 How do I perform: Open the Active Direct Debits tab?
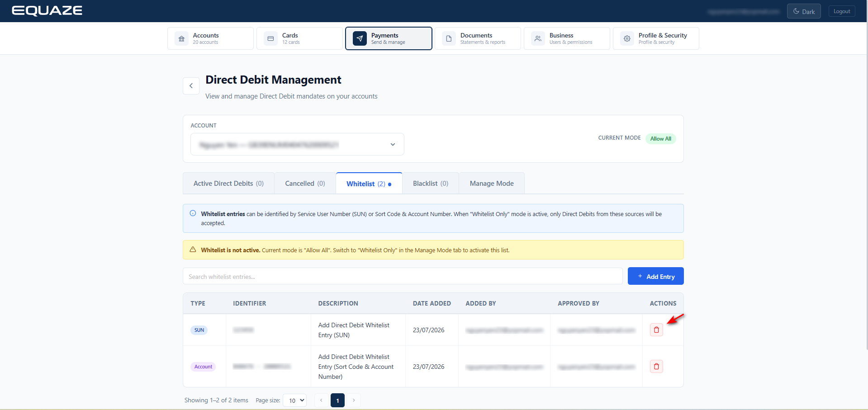pos(228,184)
